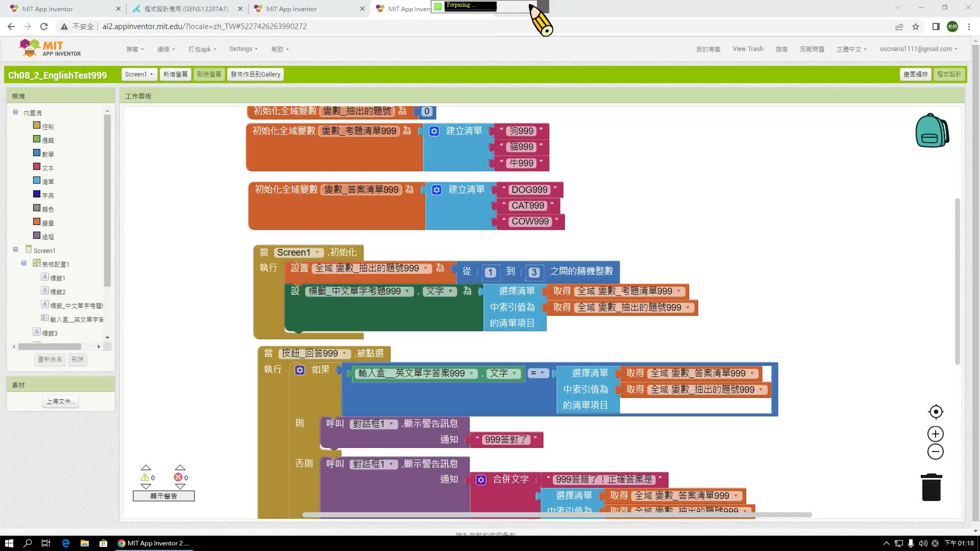The width and height of the screenshot is (980, 551).
Task: Open the 按鈕_回答999 component dropdown
Action: (345, 354)
